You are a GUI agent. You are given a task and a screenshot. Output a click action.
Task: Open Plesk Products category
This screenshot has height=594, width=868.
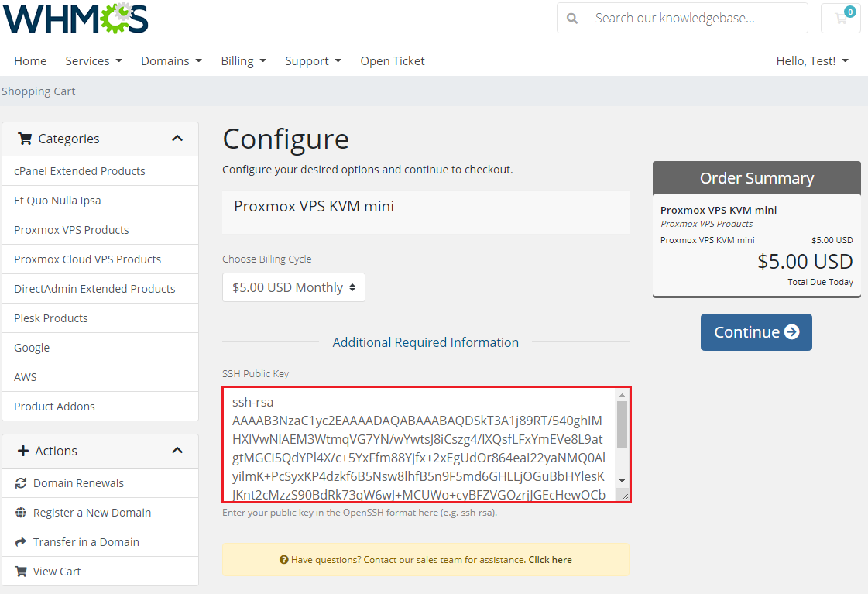point(100,318)
